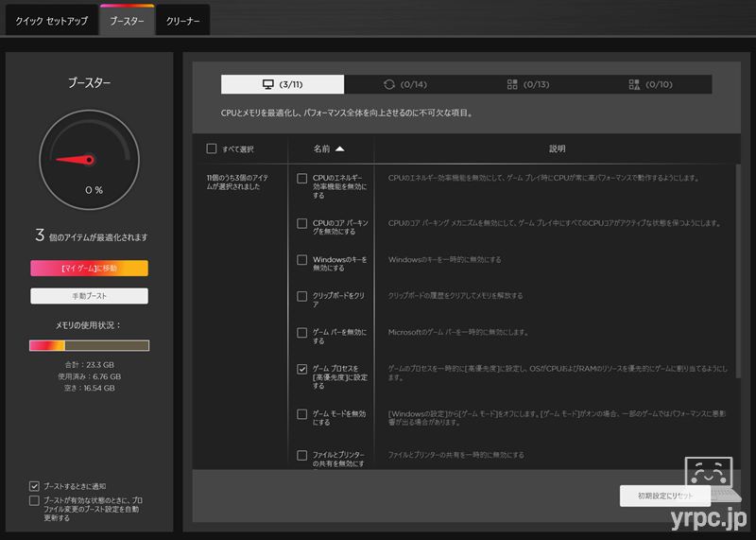The height and width of the screenshot is (540, 756).
Task: Open the クリーナー tab
Action: pyautogui.click(x=182, y=21)
